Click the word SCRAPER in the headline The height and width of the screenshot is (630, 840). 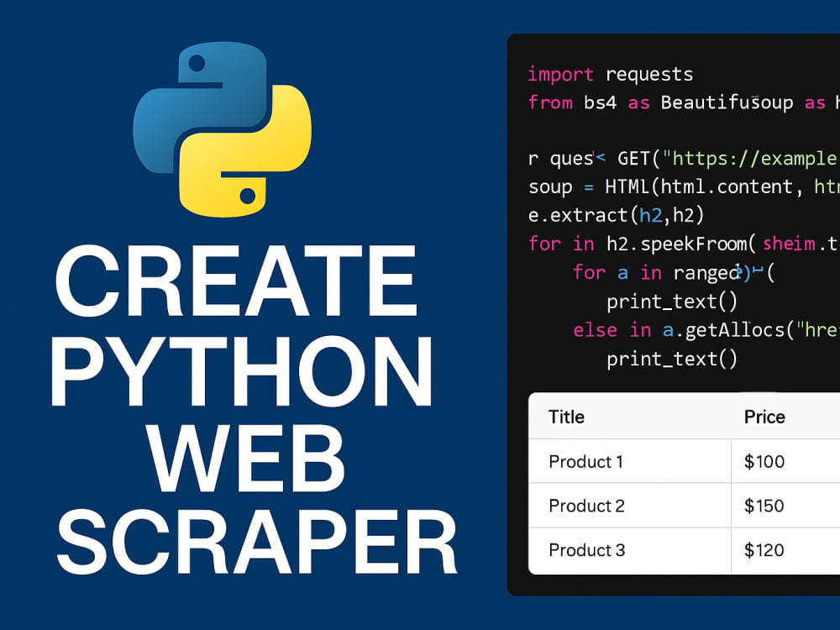pos(257,543)
